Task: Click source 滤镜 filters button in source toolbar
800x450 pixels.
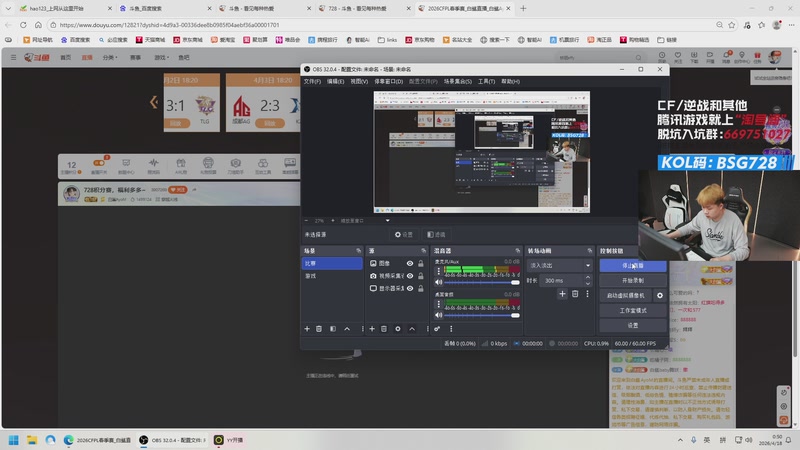Action: (436, 235)
